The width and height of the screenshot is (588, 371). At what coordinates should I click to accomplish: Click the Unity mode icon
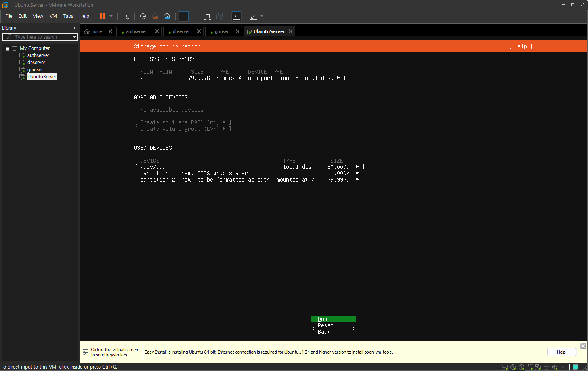click(220, 16)
